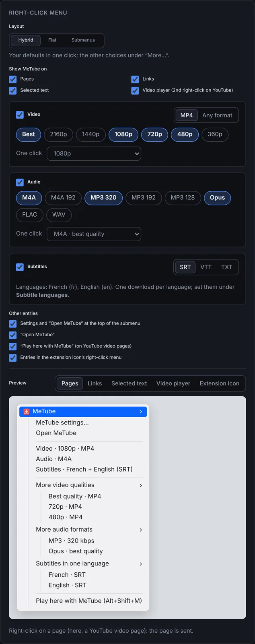Switch preview to Links tab
Image resolution: width=255 pixels, height=644 pixels.
coord(95,384)
